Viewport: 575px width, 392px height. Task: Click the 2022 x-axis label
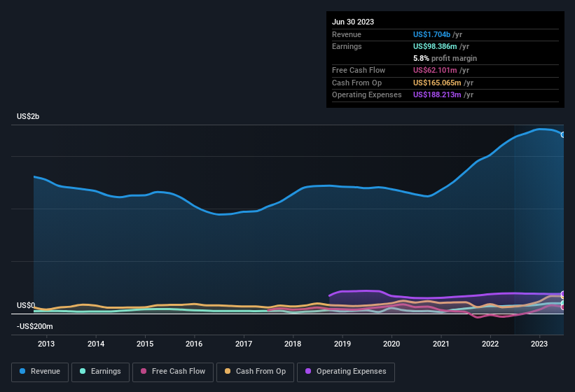(490, 344)
